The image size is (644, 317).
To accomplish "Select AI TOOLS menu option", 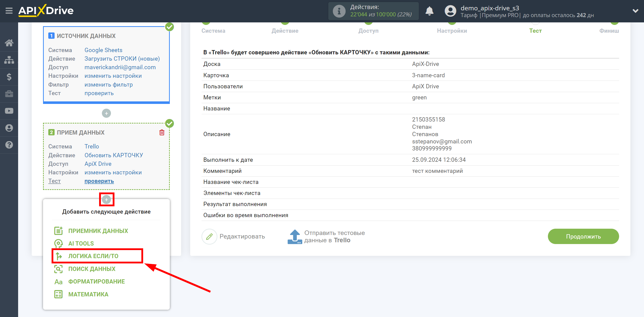I will click(x=81, y=243).
